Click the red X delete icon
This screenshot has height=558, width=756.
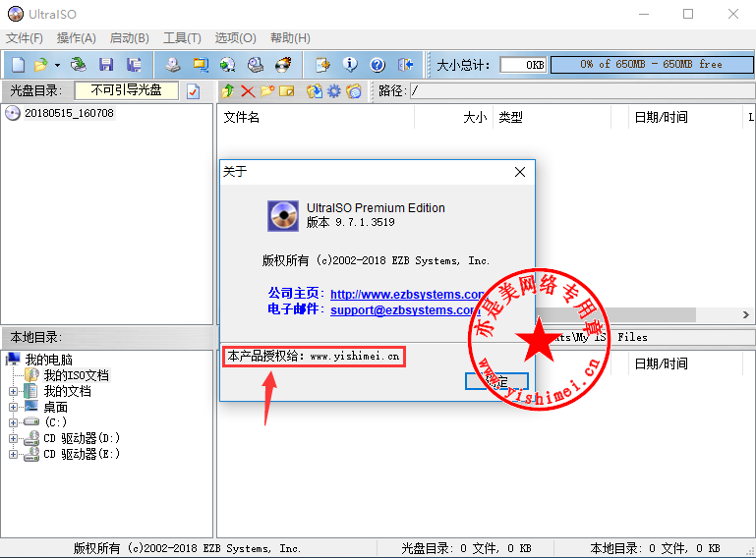coord(248,91)
